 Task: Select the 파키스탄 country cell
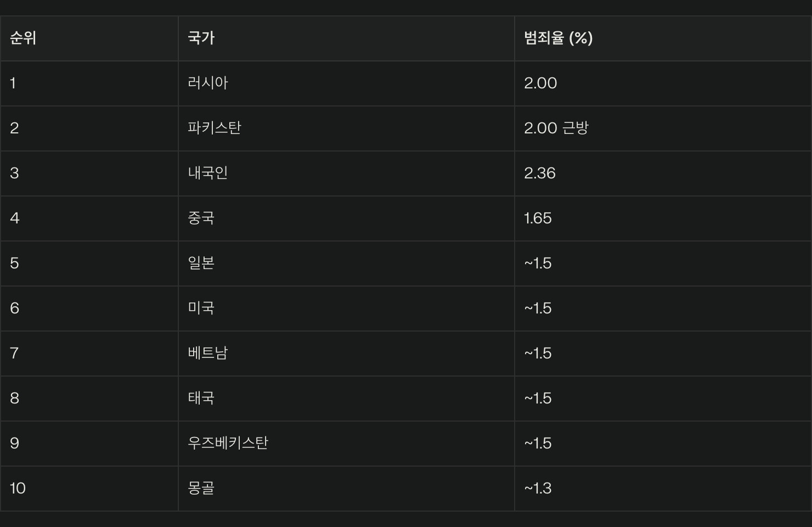click(x=346, y=128)
